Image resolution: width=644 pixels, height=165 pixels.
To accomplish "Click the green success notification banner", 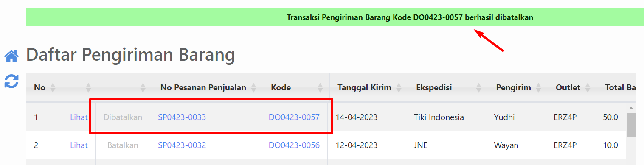I will coord(335,17).
